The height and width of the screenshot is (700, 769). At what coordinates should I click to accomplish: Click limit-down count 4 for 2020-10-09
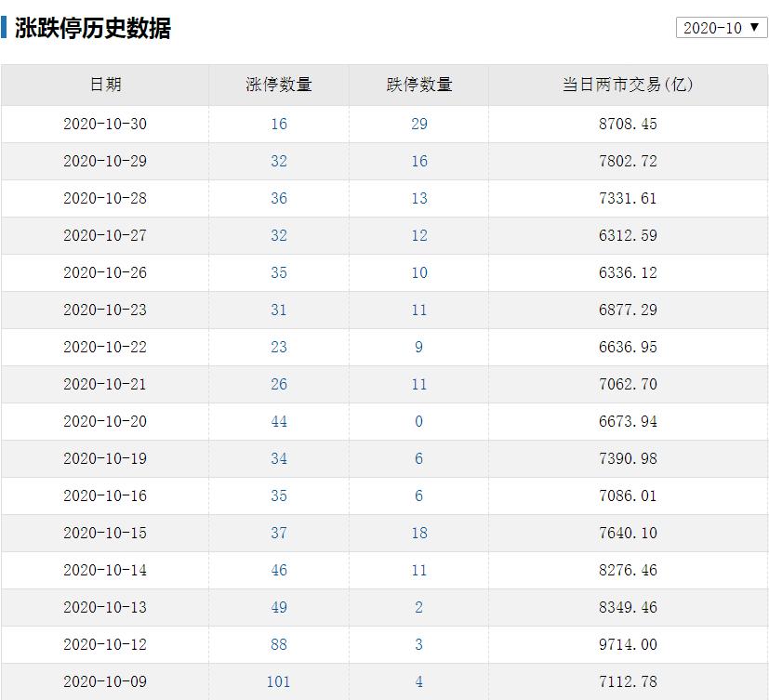418,681
